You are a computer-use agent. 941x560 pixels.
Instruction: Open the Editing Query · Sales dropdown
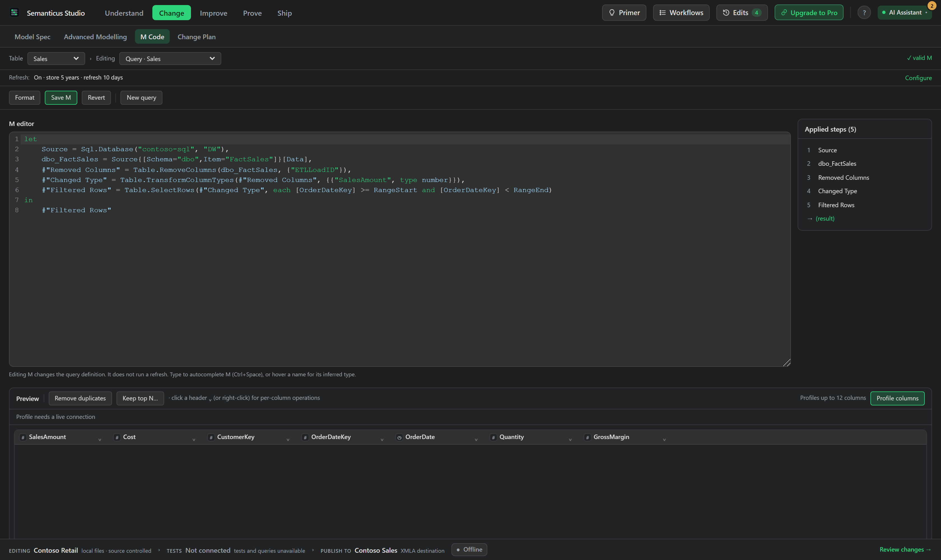pos(170,59)
